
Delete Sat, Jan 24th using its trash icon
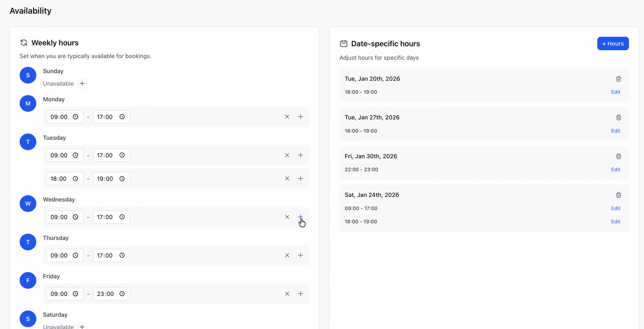click(618, 195)
